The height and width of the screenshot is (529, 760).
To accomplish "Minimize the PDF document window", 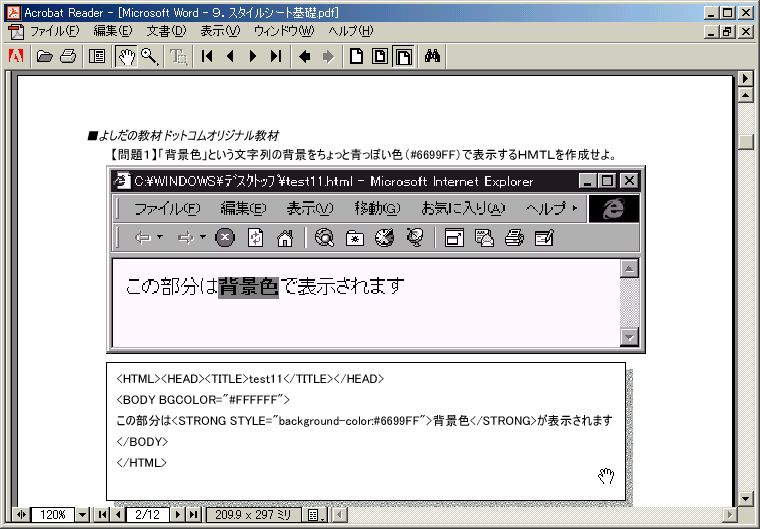I will tap(711, 32).
